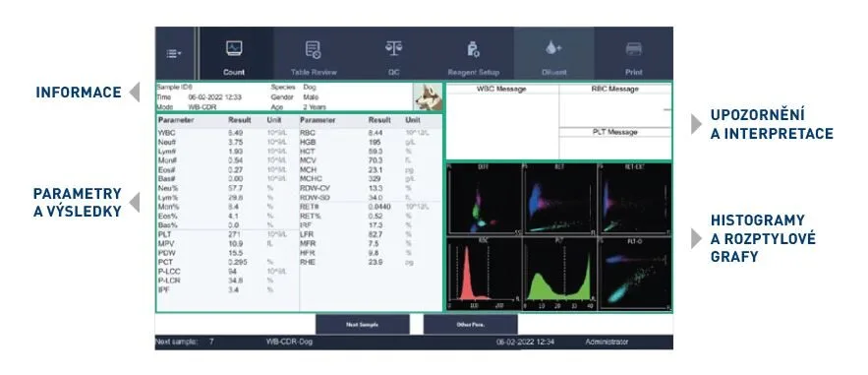Open Reagent Setup bottle icon

[473, 49]
